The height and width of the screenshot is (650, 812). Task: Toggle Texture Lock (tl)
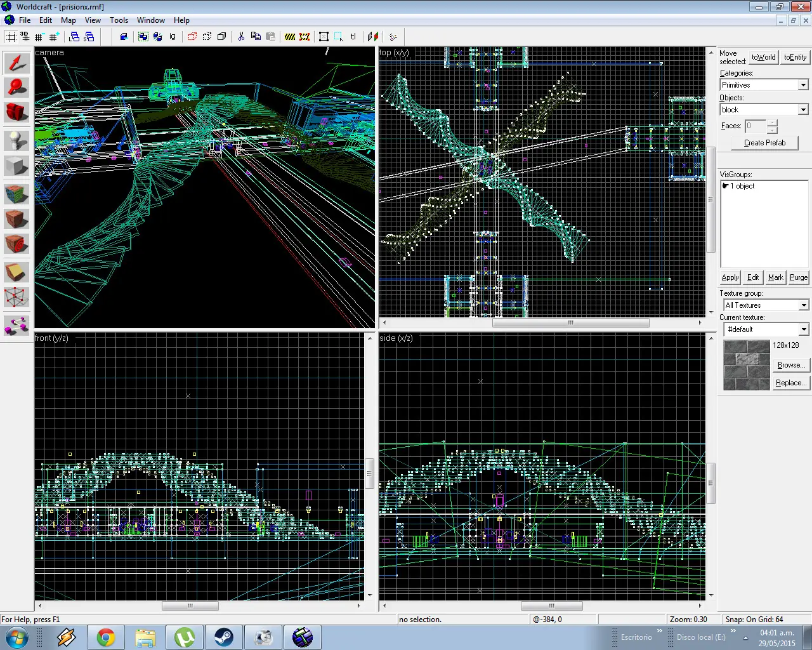coord(353,37)
